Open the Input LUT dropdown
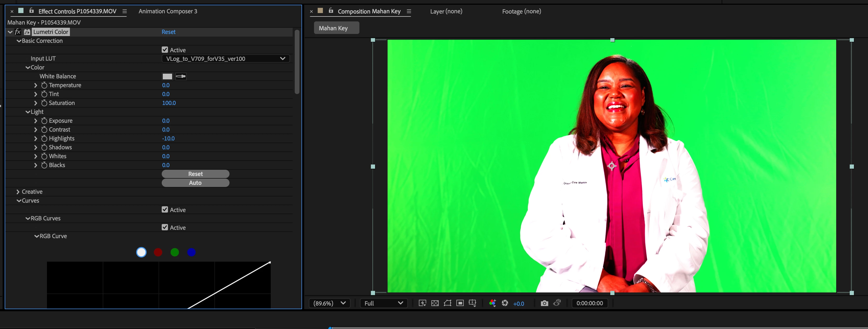 click(x=225, y=59)
